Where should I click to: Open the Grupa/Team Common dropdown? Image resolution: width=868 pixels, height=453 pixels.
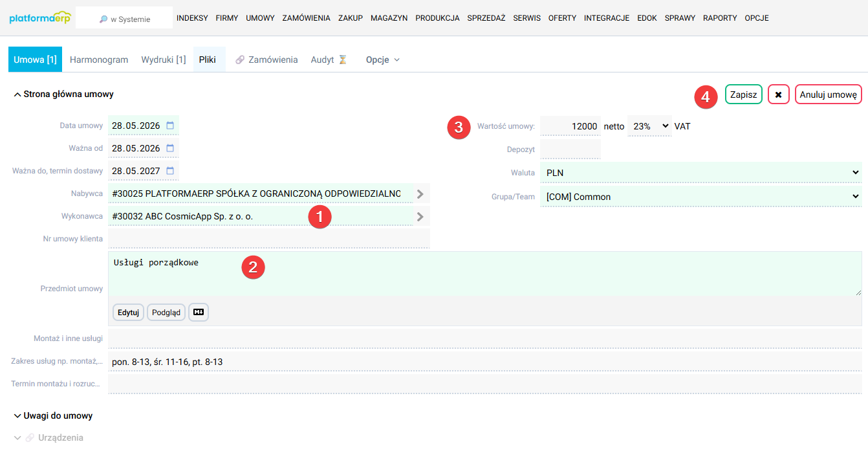[701, 196]
